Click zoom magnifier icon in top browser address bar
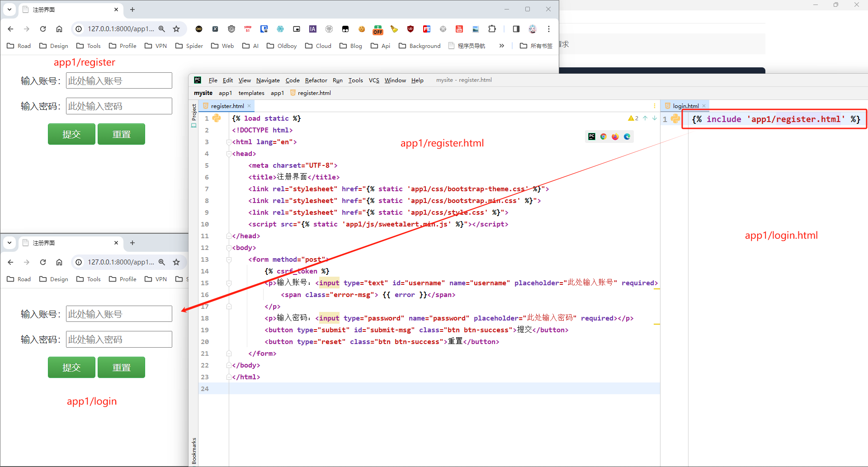This screenshot has width=868, height=467. [x=162, y=29]
